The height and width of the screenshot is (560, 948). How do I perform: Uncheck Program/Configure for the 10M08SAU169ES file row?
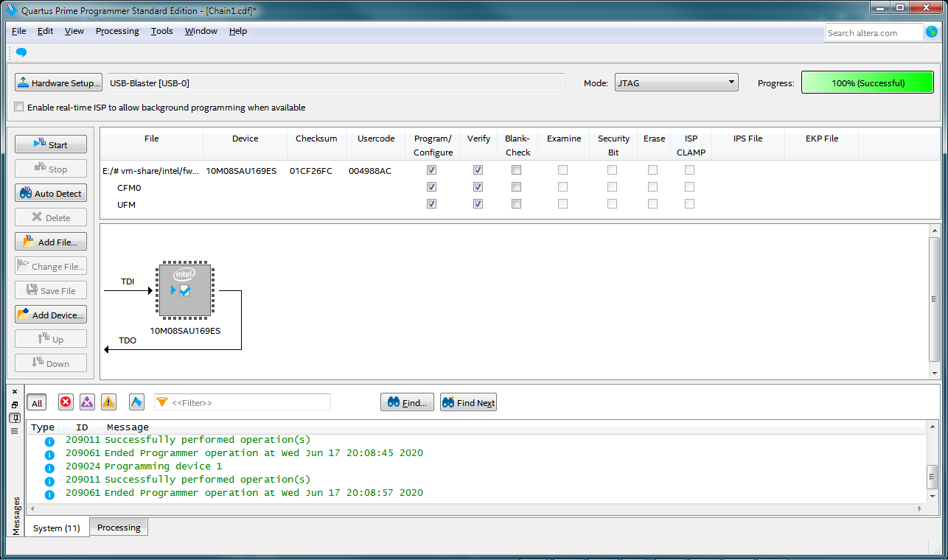tap(432, 169)
